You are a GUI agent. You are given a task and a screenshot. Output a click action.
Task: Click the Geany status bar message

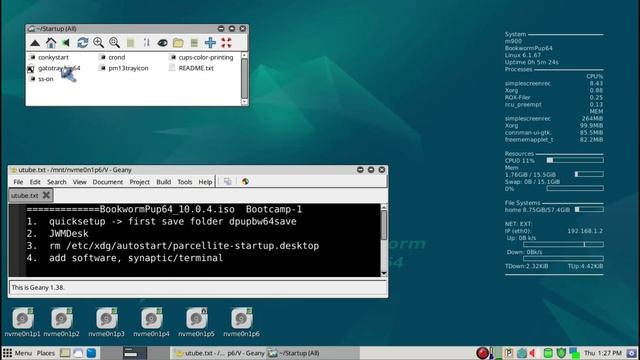[x=38, y=287]
